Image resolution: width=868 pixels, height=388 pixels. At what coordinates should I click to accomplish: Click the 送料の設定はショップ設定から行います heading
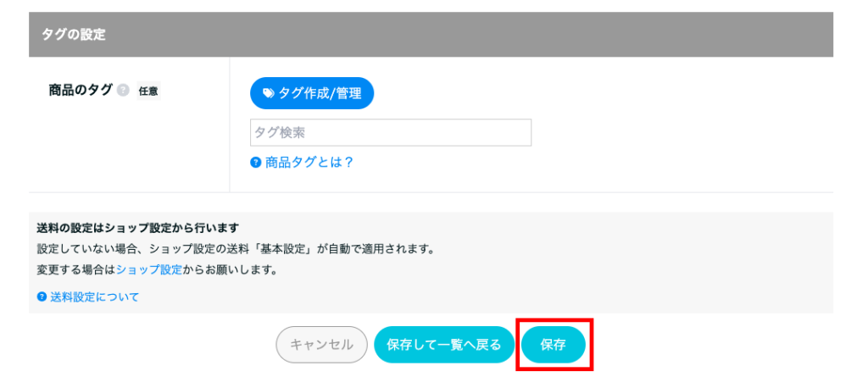138,228
